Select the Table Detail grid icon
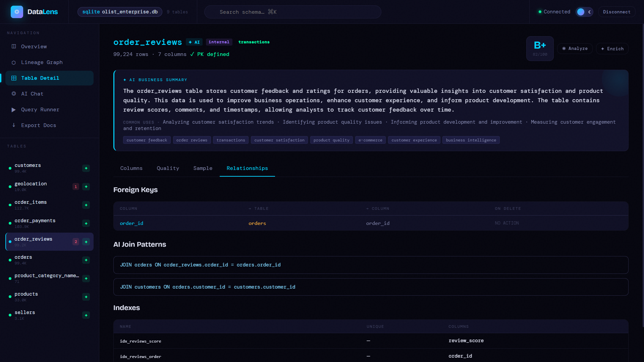The width and height of the screenshot is (644, 362). point(14,78)
